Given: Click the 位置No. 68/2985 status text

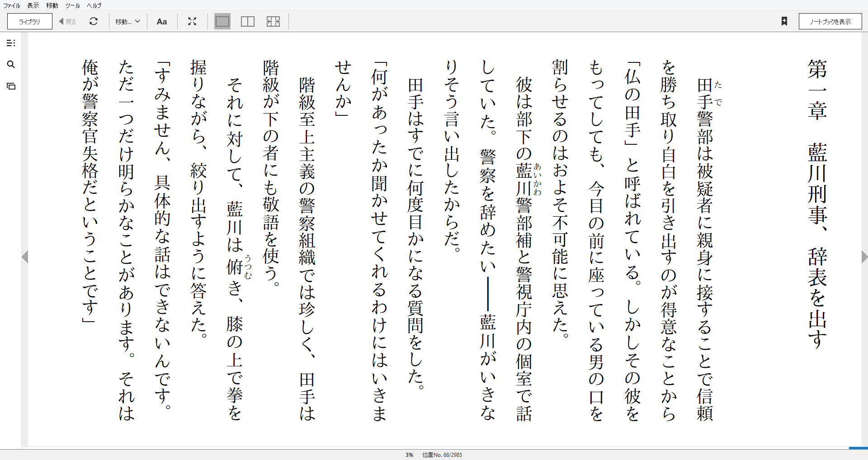Looking at the screenshot, I should (x=442, y=455).
